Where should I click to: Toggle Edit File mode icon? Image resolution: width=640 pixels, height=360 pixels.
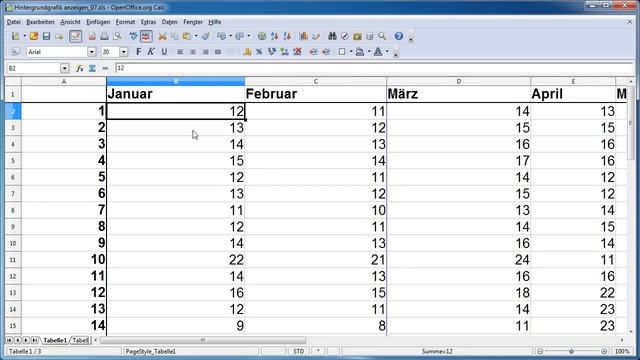76,36
